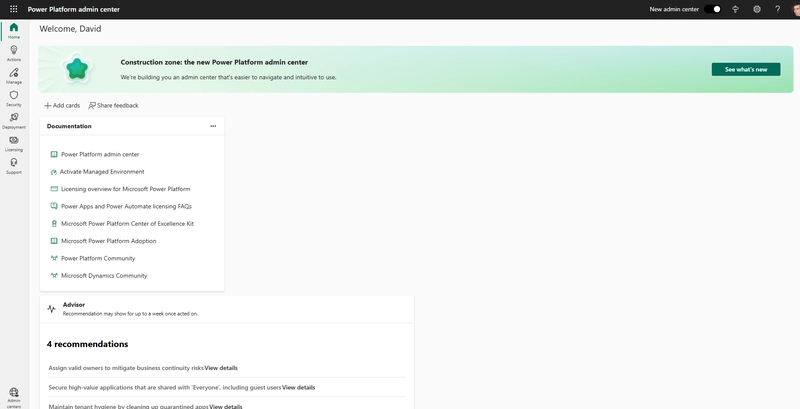This screenshot has height=409, width=800.
Task: Open the Deployment section in sidebar
Action: tap(14, 120)
